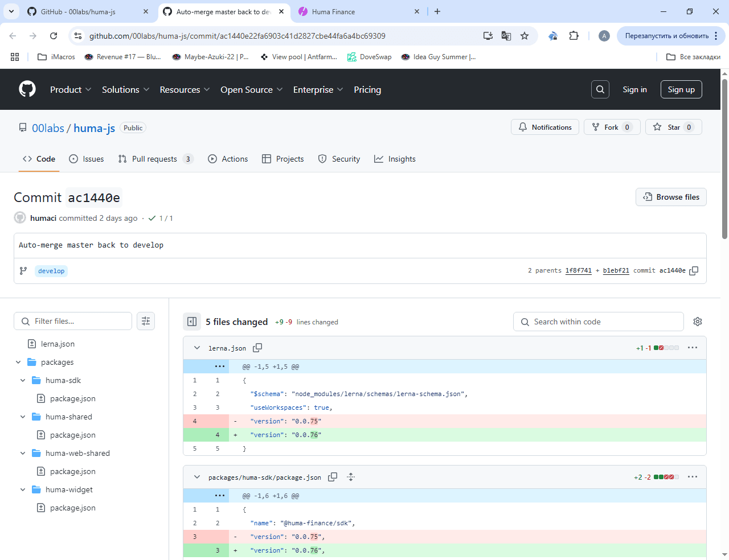Open the Resources dropdown menu
This screenshot has width=729, height=560.
point(185,89)
